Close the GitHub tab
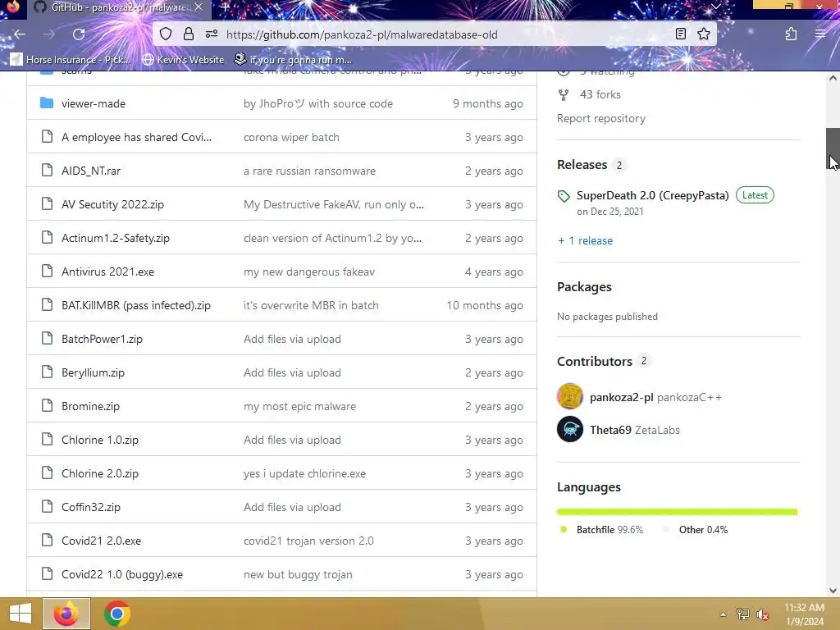The height and width of the screenshot is (630, 840). click(199, 7)
